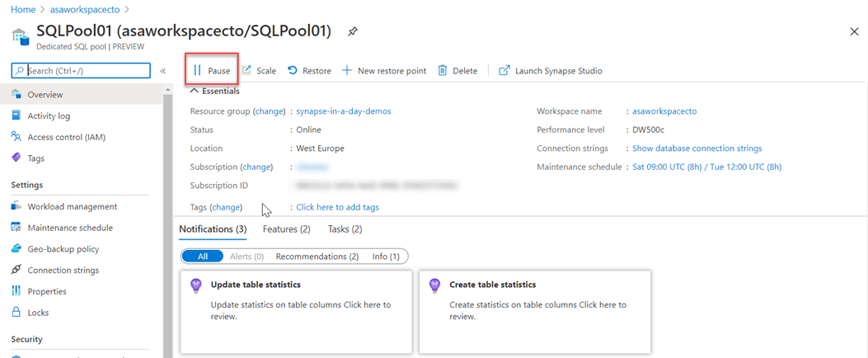Viewport: 868px width, 358px height.
Task: Show database connection strings
Action: [x=697, y=148]
